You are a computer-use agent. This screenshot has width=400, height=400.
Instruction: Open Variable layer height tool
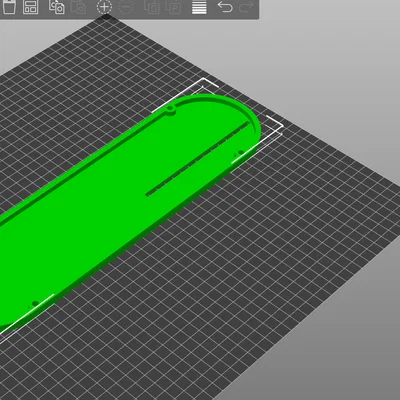pos(199,7)
